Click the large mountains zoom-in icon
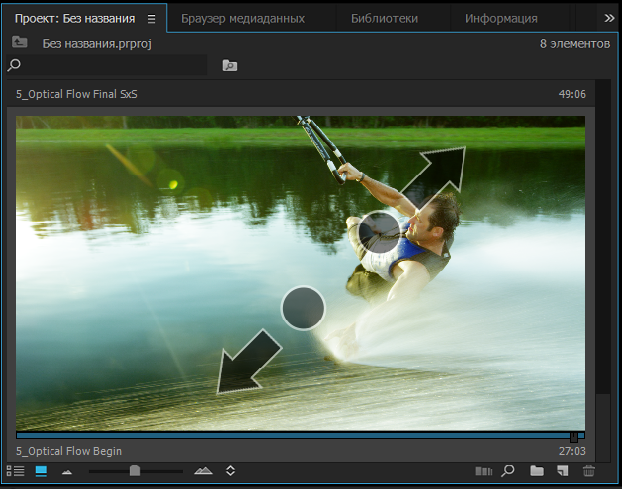This screenshot has width=622, height=489. point(203,471)
